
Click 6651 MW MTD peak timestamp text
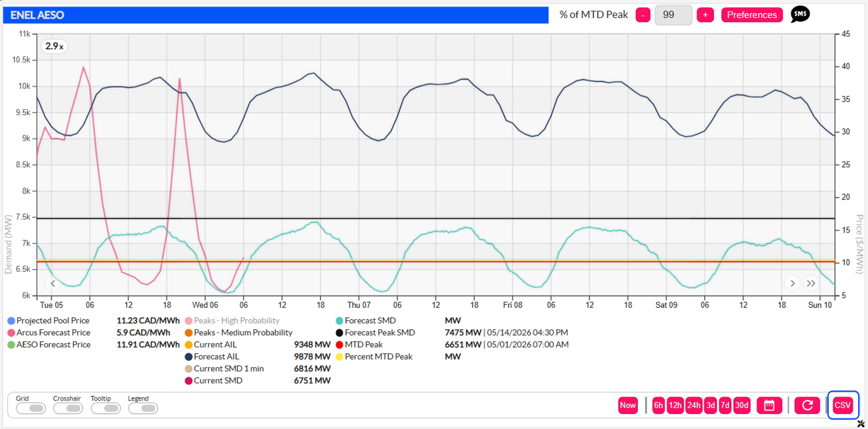506,345
